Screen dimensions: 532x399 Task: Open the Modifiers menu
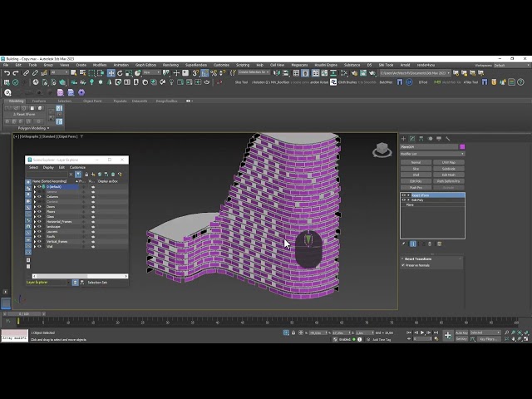100,65
